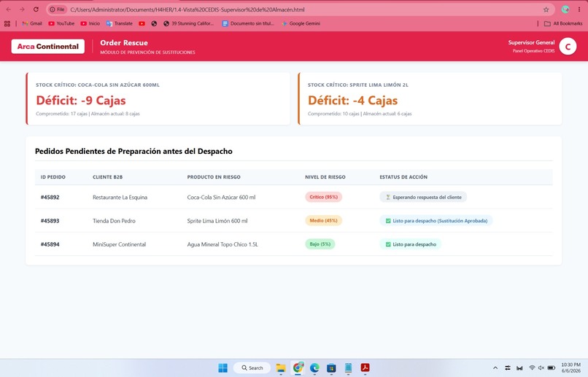Open the Windows Start menu
The image size is (588, 377).
click(223, 368)
